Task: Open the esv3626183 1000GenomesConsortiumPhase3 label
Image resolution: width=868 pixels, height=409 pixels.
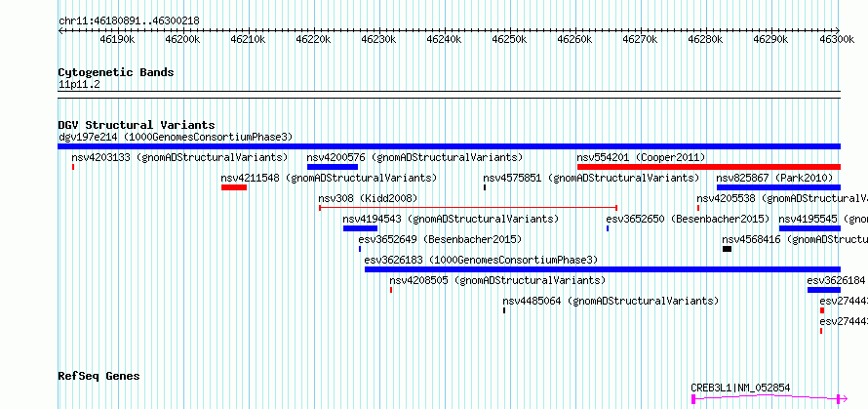Action: pyautogui.click(x=481, y=260)
